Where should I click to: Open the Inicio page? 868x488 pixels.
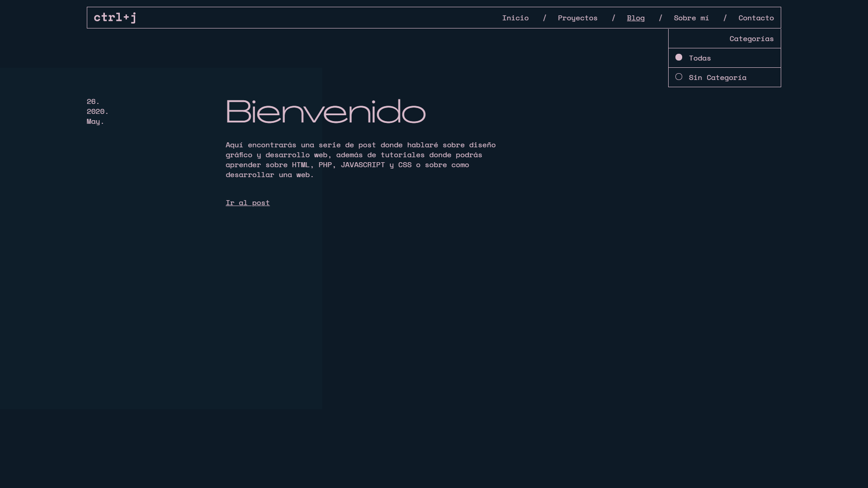pos(515,18)
